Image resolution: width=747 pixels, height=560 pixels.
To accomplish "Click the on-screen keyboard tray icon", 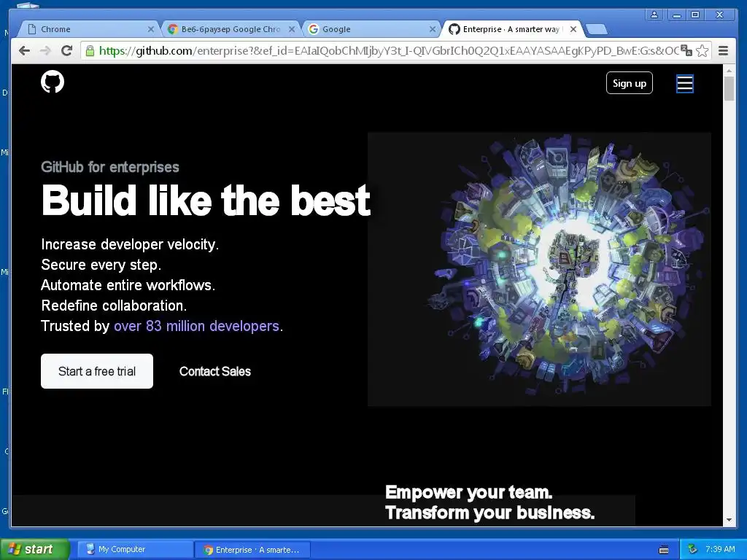I will pos(664,550).
